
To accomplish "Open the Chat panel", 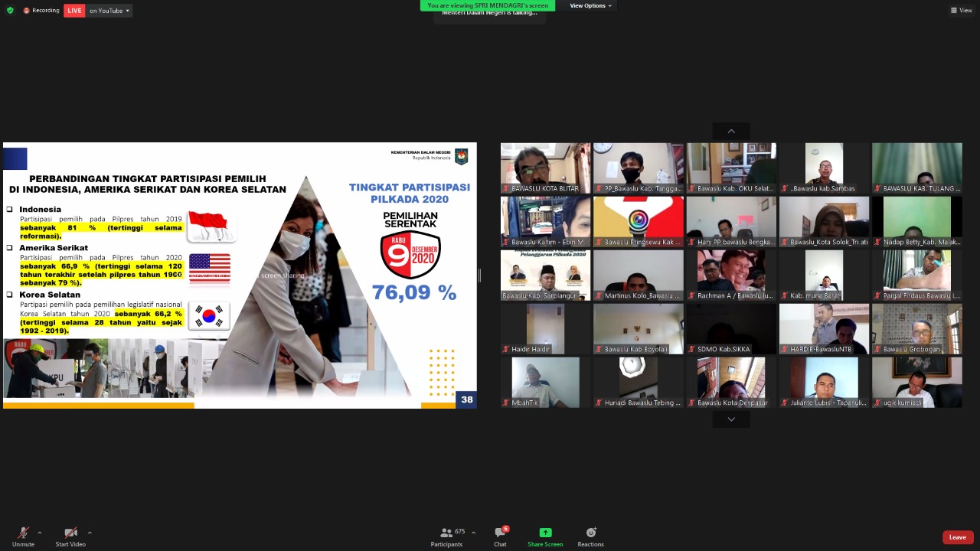I will 500,536.
